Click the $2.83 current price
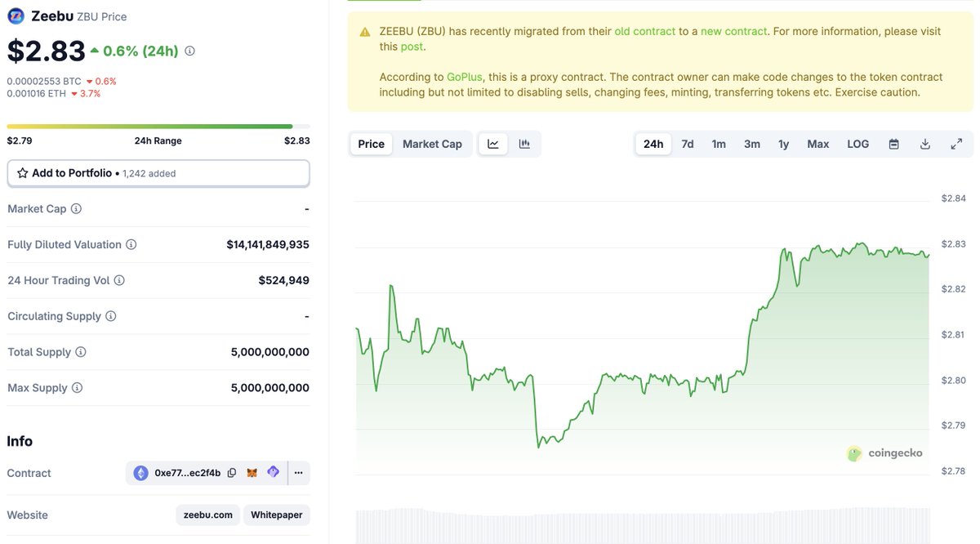 (x=47, y=51)
